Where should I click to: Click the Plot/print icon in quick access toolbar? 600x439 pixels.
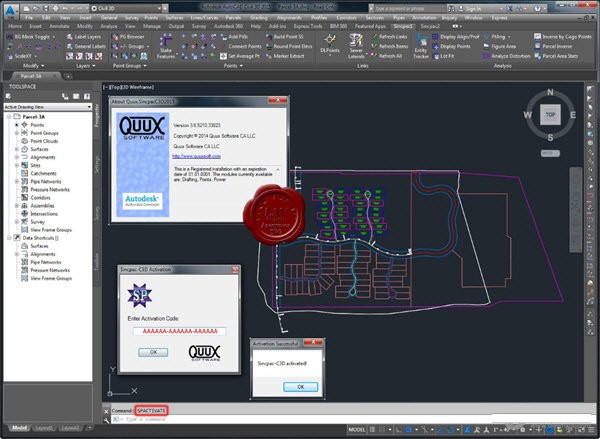tap(56, 8)
